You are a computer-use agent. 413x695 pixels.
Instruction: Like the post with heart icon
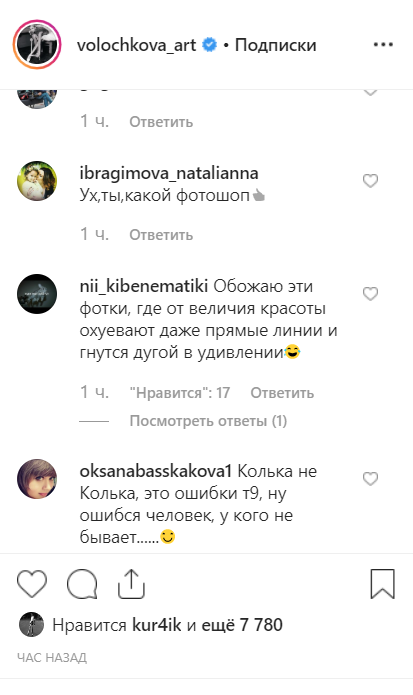[32, 583]
